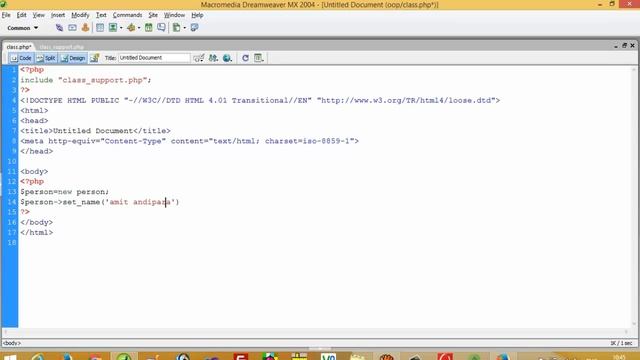Open the Tag Chooser

pyautogui.click(x=194, y=28)
